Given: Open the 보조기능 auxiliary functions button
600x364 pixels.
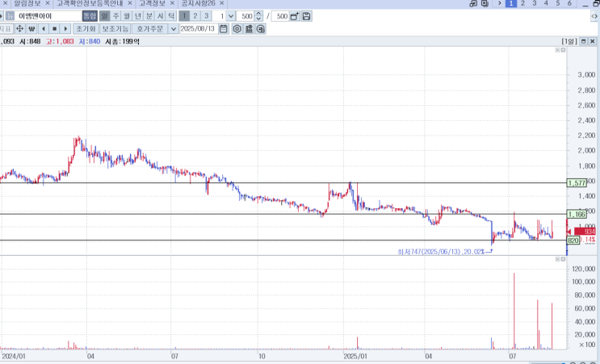Looking at the screenshot, I should pyautogui.click(x=115, y=29).
